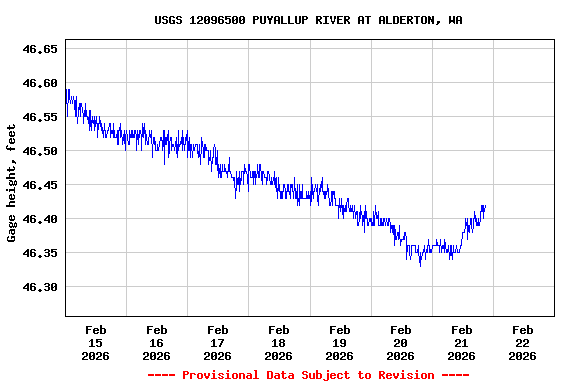Click the 'Feb 15 2026' date label
This screenshot has width=576, height=384.
click(96, 343)
